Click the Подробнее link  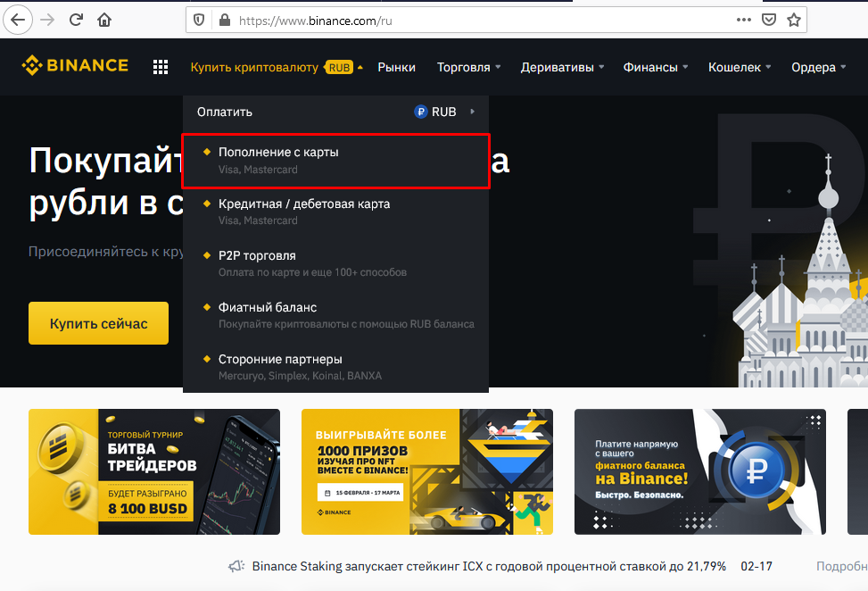(842, 566)
